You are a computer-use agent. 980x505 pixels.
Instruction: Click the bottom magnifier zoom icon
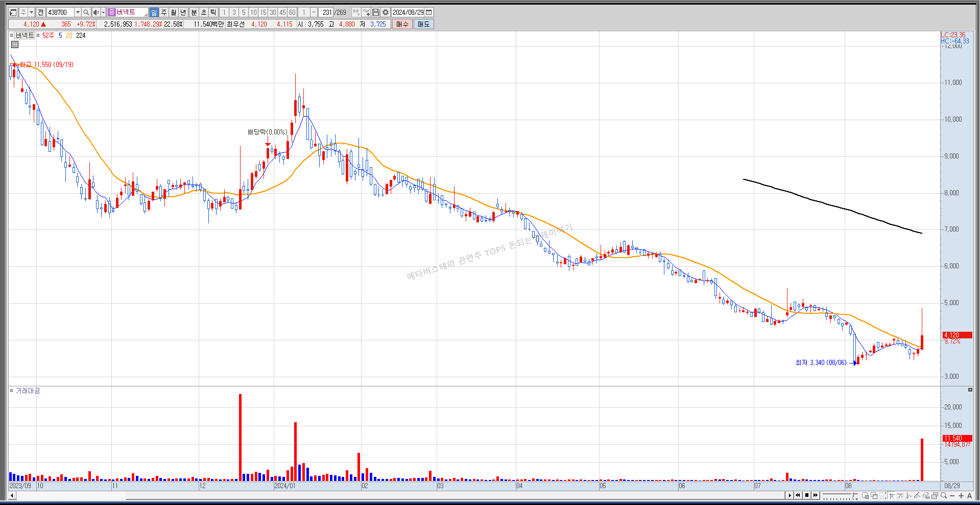point(943,495)
